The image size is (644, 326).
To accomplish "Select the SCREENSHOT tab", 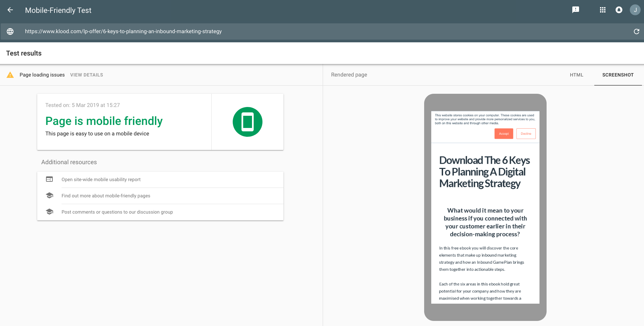I will pos(618,75).
